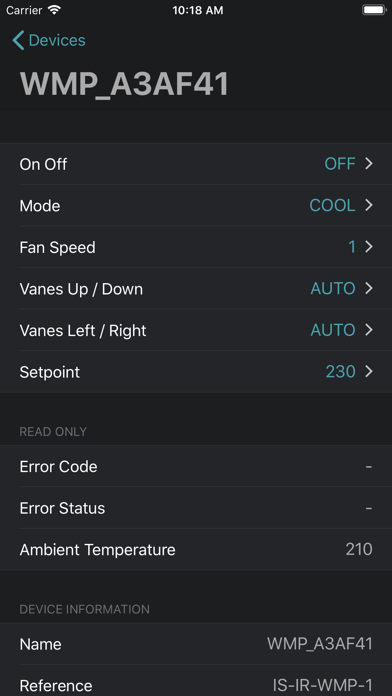The height and width of the screenshot is (696, 392).
Task: Tap the back chevron icon beside Devices
Action: click(18, 40)
